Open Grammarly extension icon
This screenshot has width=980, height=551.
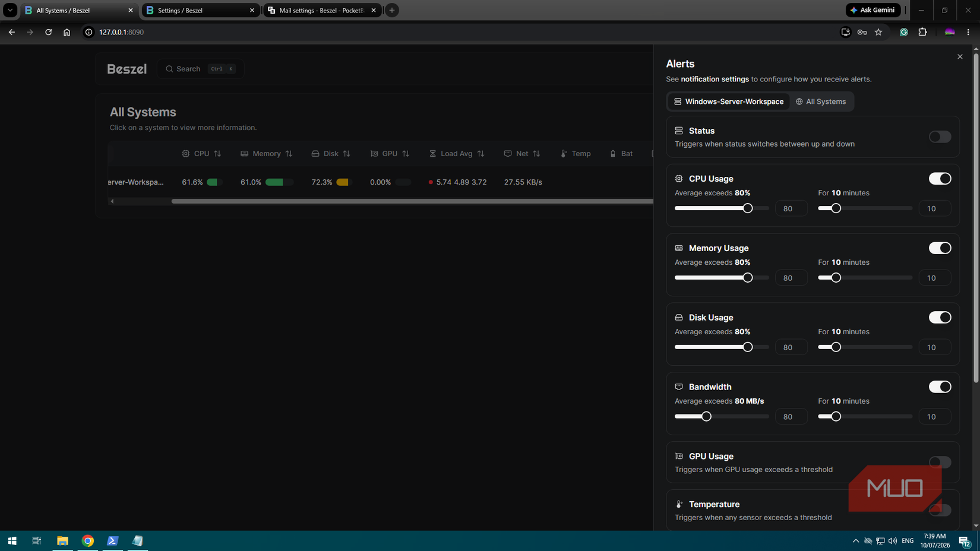[x=903, y=32]
